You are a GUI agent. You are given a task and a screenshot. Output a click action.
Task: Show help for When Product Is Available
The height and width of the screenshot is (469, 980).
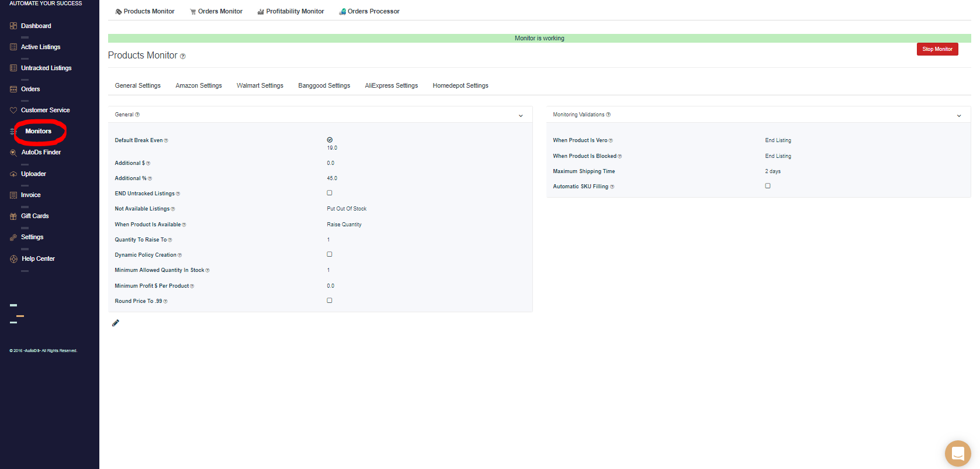183,225
